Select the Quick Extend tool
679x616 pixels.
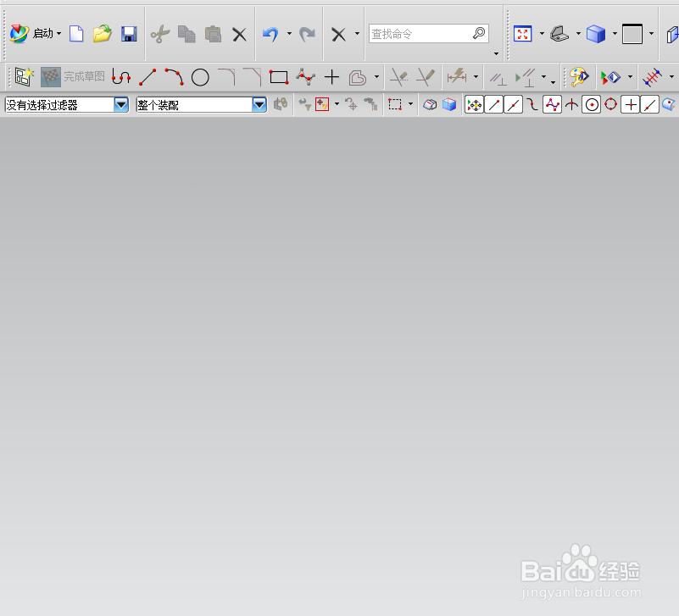pos(425,77)
